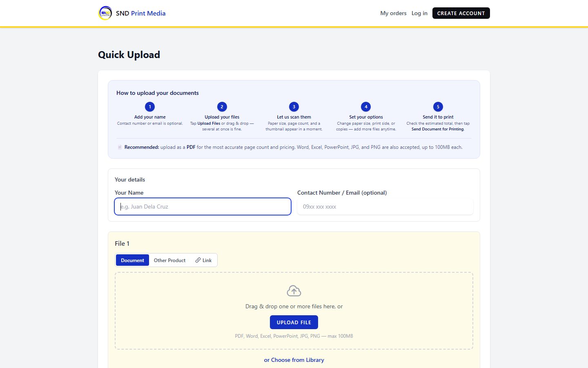The width and height of the screenshot is (588, 368).
Task: Click step 2 circle Upload your files
Action: coord(222,107)
